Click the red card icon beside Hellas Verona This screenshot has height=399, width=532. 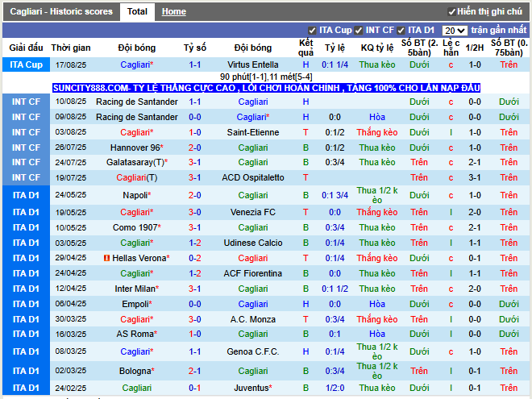[x=106, y=258]
